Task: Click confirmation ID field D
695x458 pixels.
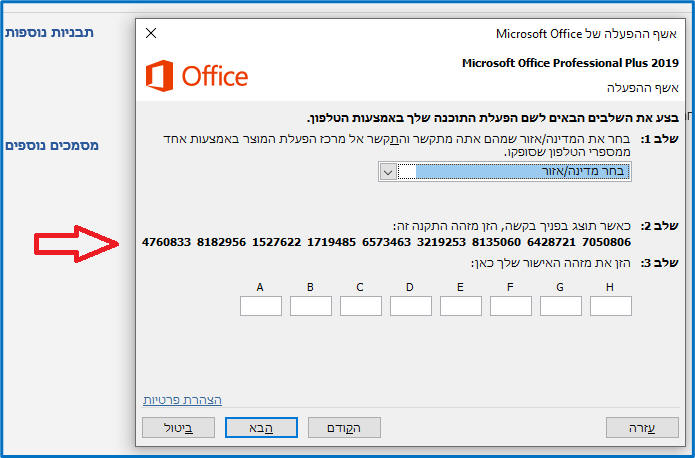Action: 411,306
